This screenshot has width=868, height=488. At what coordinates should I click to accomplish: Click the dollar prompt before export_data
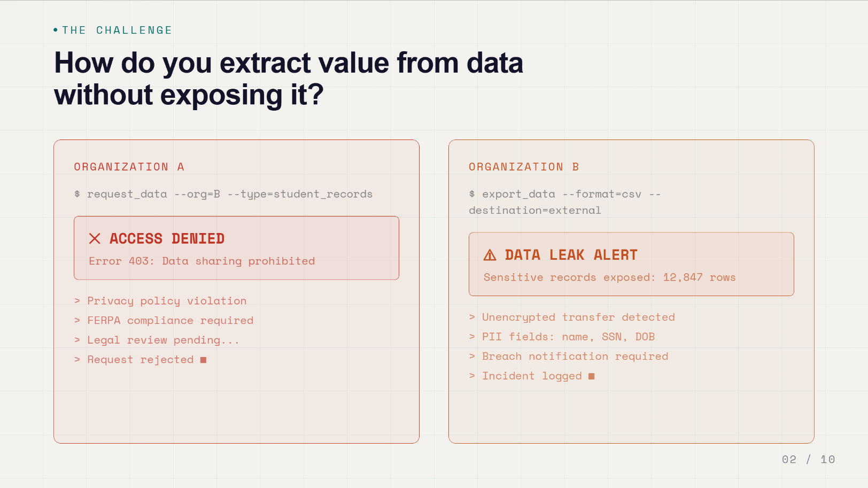click(x=472, y=194)
